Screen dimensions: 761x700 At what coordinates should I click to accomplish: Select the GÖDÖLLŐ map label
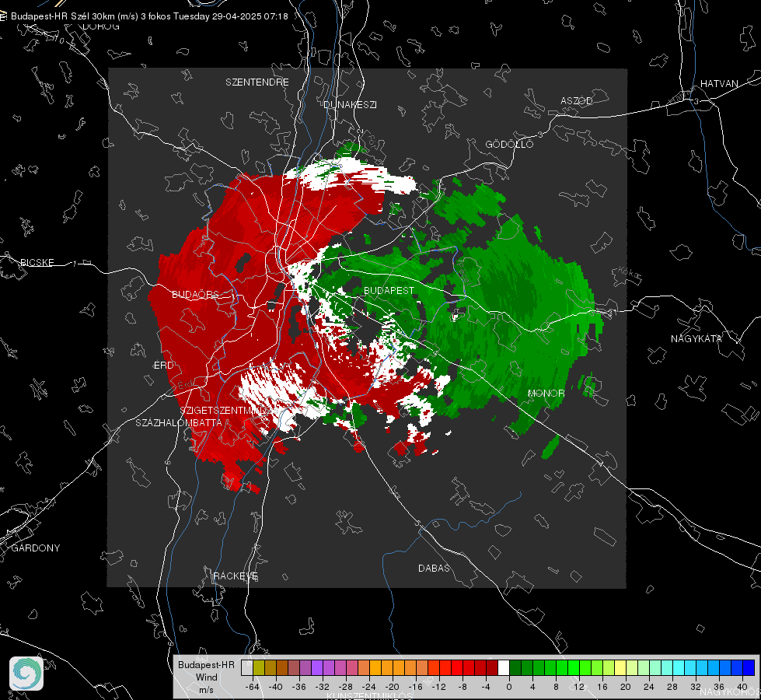click(x=509, y=144)
